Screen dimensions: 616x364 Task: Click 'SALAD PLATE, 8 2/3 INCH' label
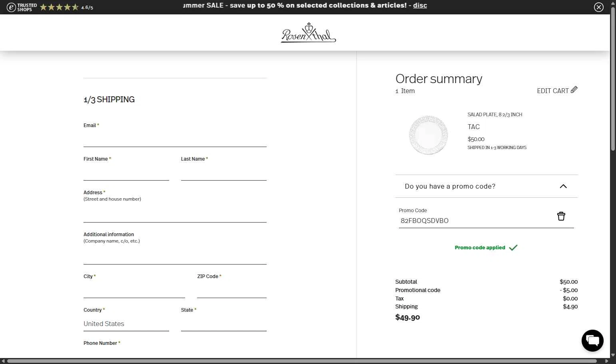pos(495,115)
